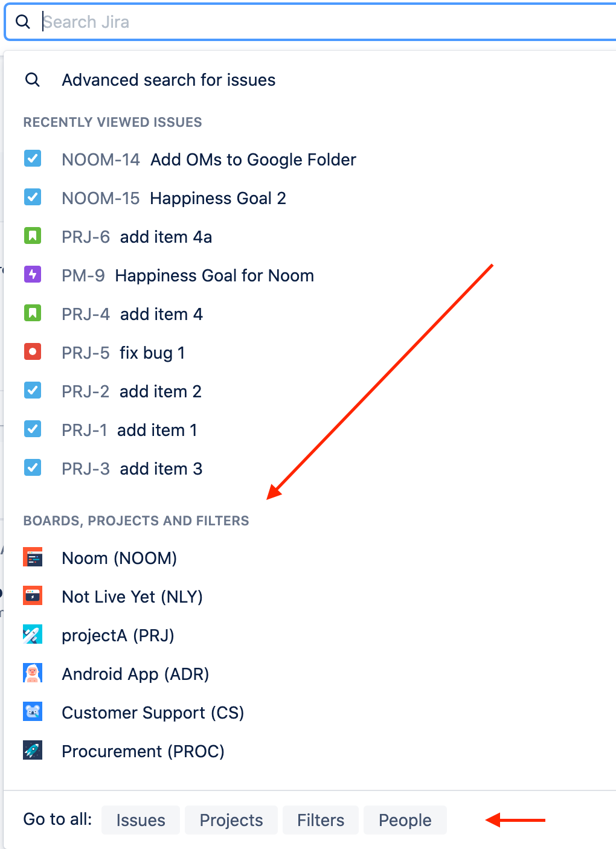Go to all Issues button
Screen dimensions: 616x849
pyautogui.click(x=141, y=820)
